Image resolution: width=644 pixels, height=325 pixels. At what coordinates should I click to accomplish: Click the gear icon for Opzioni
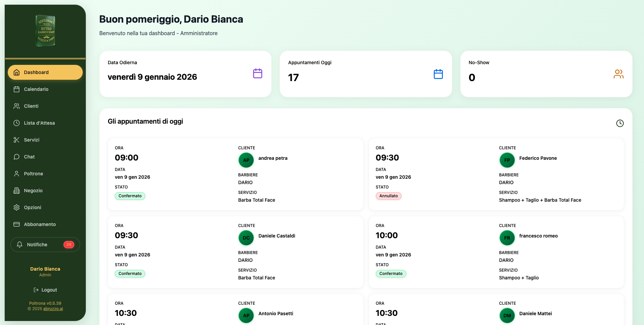16,207
